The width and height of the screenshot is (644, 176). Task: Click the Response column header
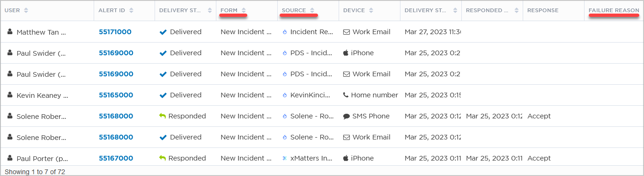click(543, 10)
